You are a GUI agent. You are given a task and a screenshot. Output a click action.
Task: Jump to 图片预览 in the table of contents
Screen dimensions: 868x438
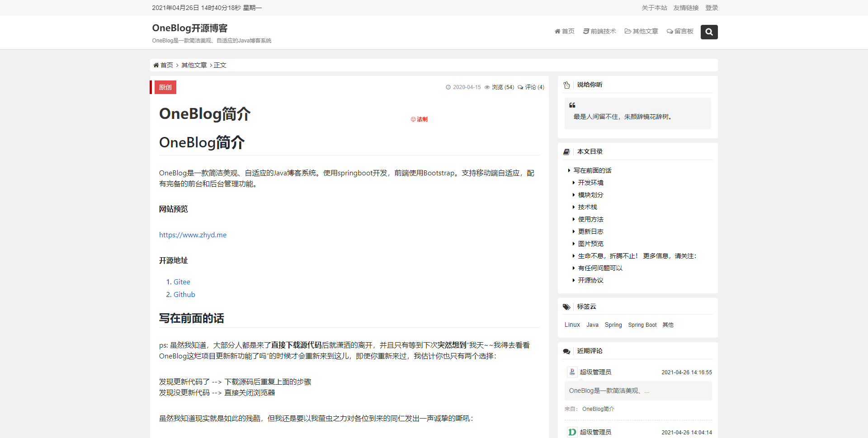[x=590, y=244]
